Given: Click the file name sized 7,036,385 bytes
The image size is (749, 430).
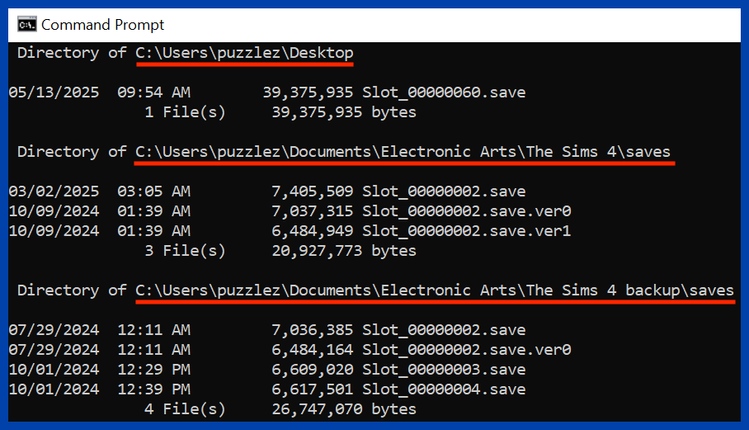Looking at the screenshot, I should pyautogui.click(x=444, y=329).
